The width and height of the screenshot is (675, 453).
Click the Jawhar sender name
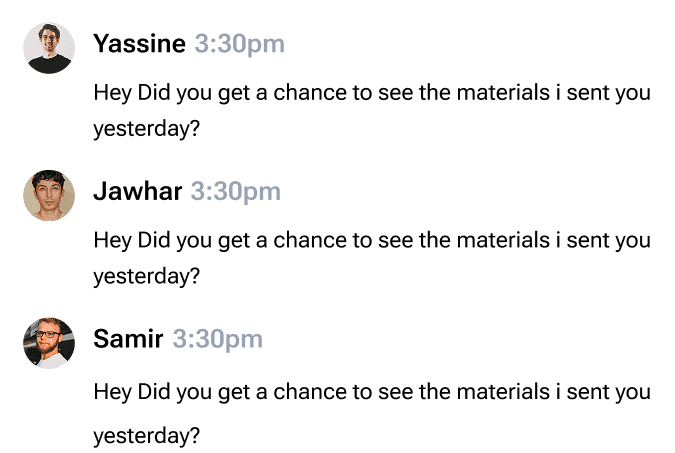pos(137,192)
